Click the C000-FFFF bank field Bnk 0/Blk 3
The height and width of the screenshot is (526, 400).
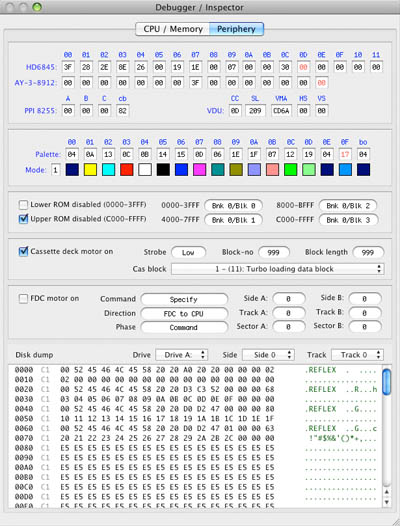tap(348, 220)
